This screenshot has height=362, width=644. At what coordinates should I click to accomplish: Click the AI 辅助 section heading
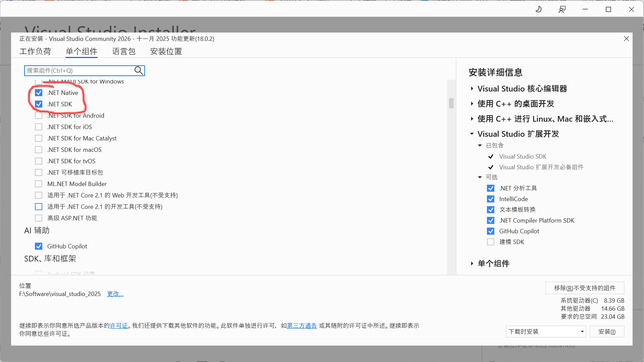tap(37, 231)
